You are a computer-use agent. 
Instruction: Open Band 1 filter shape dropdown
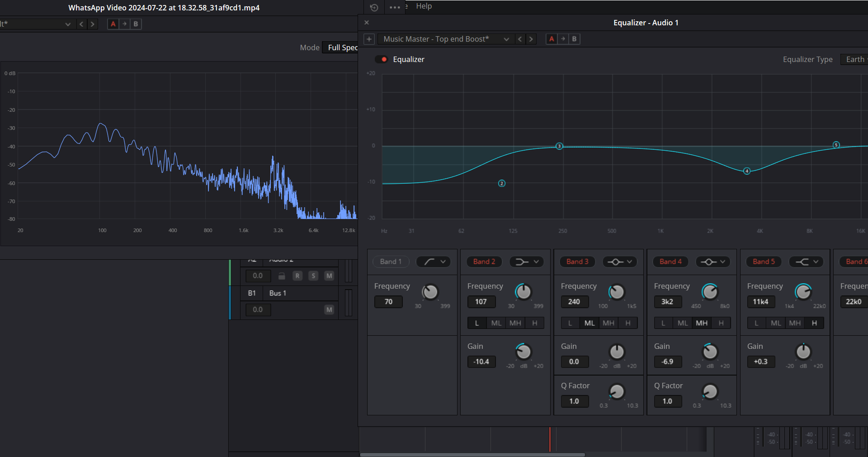point(433,262)
